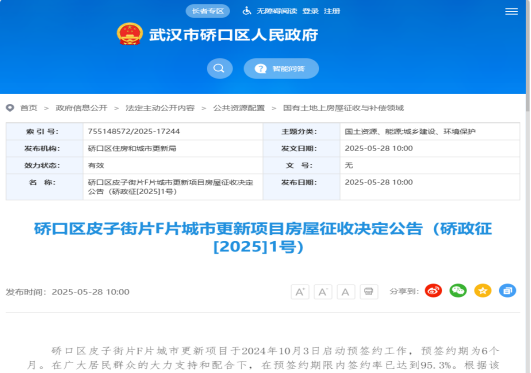531x373 pixels.
Task: Reset font size with plain A icon
Action: 346,292
